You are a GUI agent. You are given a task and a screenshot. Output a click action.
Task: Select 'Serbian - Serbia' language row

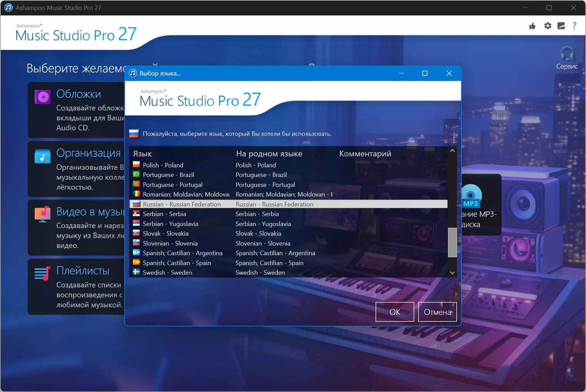coord(289,214)
